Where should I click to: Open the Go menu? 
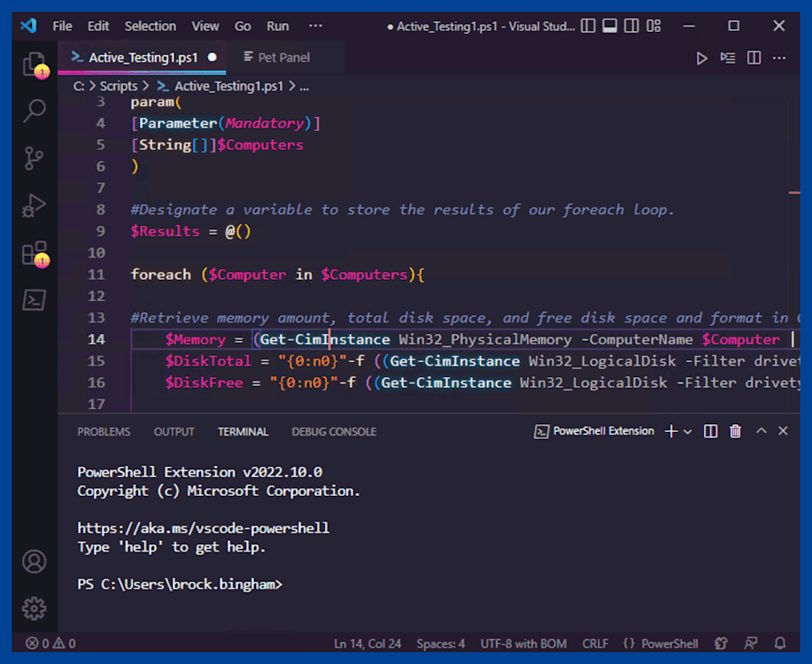(x=243, y=26)
